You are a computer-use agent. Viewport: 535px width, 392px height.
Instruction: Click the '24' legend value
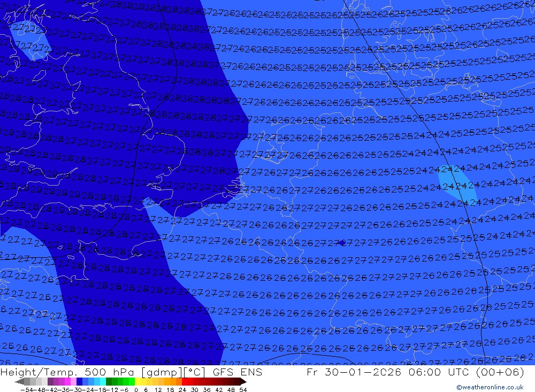pos(182,390)
